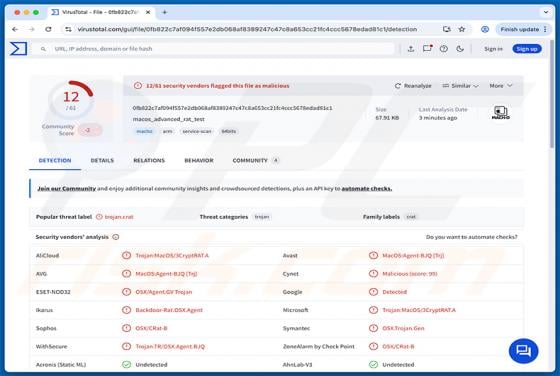Go back with the browser back arrow
The image size is (560, 376).
pos(15,29)
